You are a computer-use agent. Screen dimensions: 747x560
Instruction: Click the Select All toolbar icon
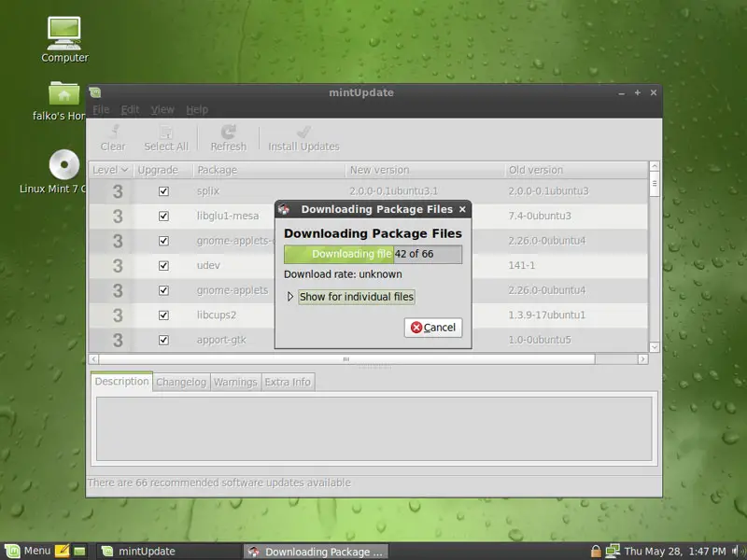tap(166, 132)
